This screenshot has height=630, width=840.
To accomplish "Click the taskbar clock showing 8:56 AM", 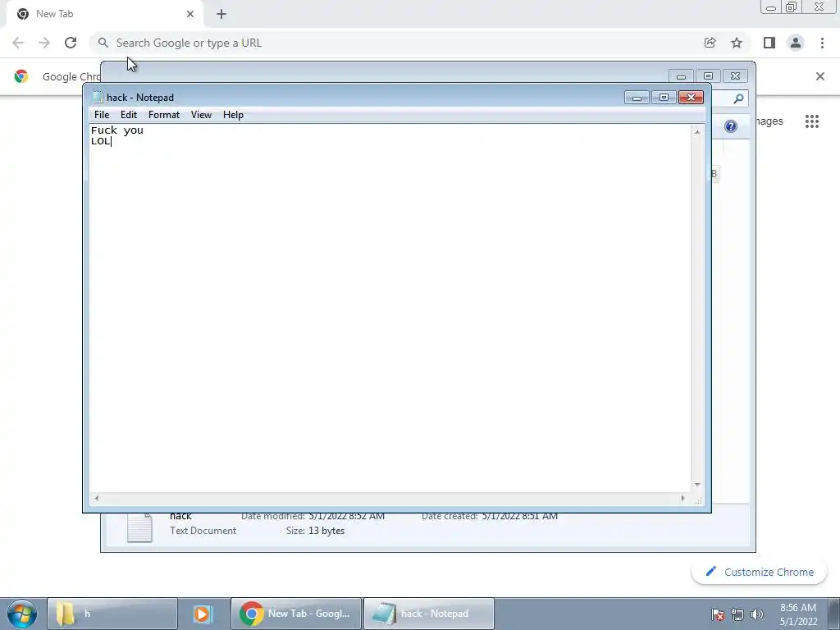I will 798,614.
